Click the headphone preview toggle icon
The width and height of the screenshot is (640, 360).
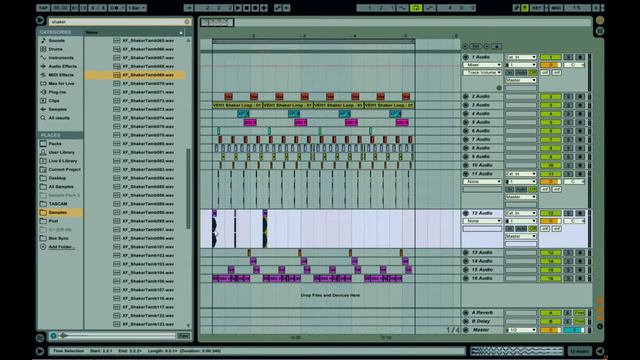53,336
